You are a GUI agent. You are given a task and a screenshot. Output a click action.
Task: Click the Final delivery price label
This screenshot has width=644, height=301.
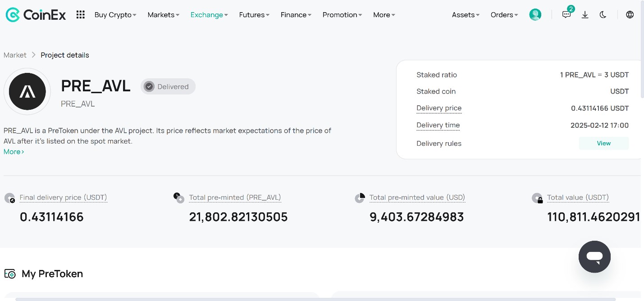pyautogui.click(x=63, y=198)
